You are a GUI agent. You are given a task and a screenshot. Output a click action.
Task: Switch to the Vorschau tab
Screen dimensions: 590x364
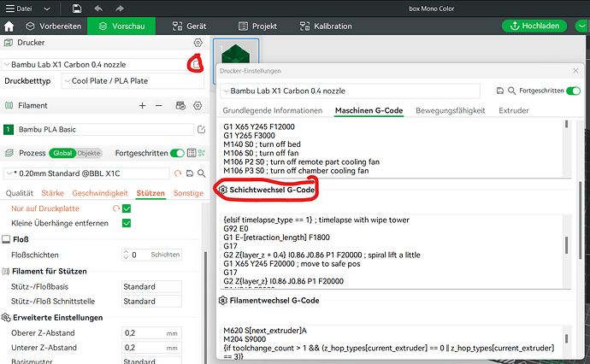point(121,26)
